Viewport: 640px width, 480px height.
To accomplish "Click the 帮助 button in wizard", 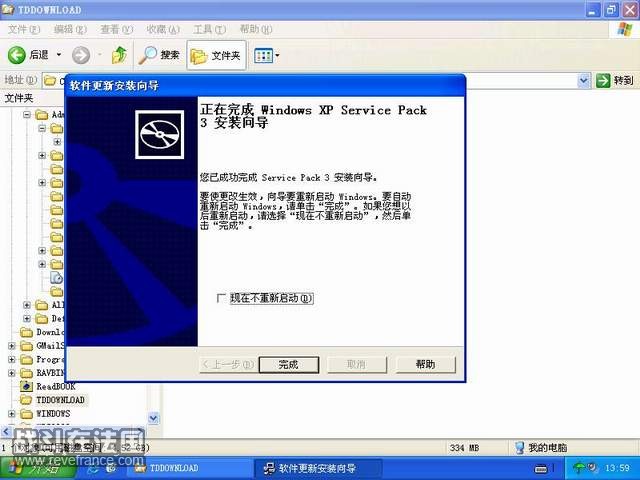I will point(425,364).
